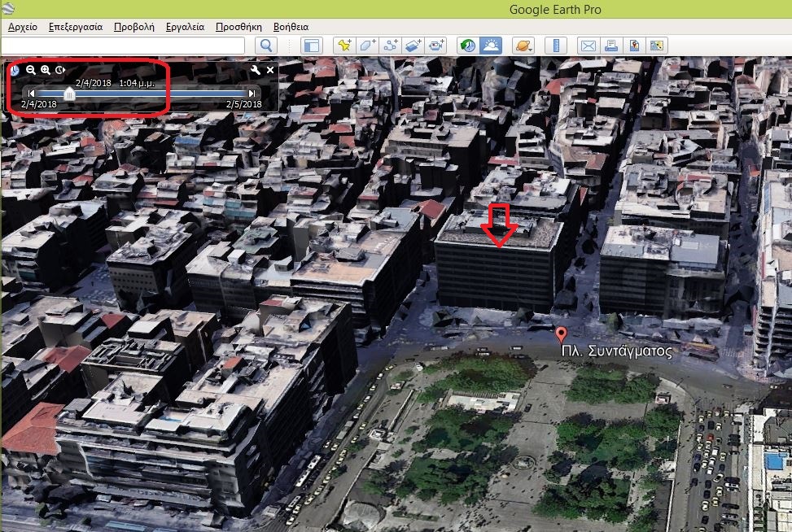Click the search magnifier button
Screen dimensions: 792x532
[266, 46]
